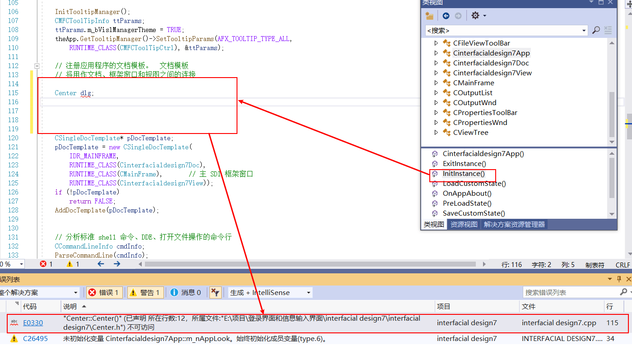632x364 pixels.
Task: Go back in Class View navigation
Action: pyautogui.click(x=446, y=16)
